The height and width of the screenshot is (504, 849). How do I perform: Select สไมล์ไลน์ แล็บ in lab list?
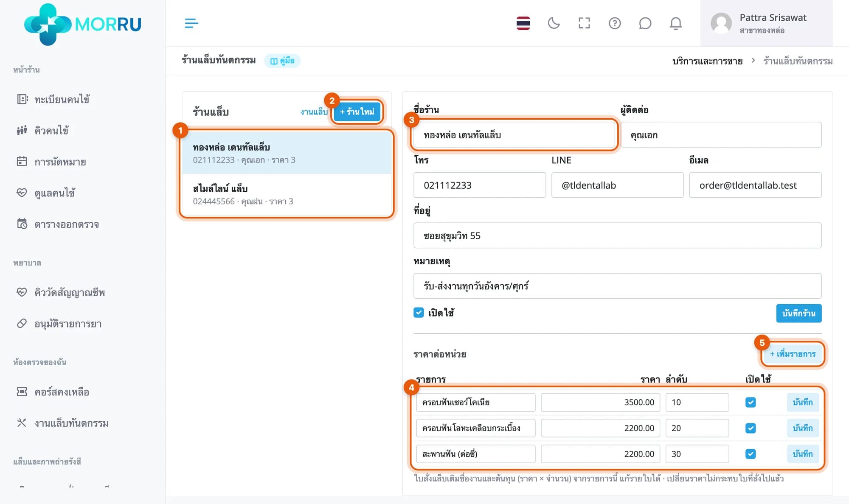coord(287,195)
